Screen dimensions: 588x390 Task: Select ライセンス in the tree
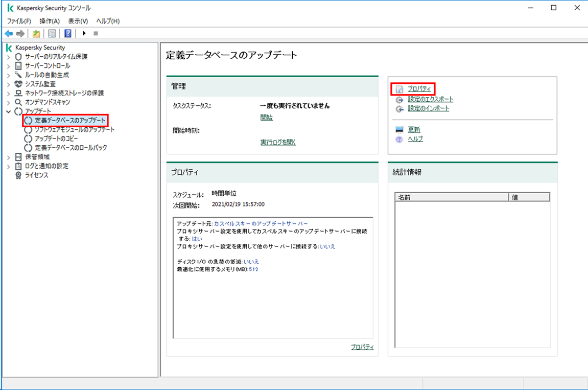[x=36, y=175]
